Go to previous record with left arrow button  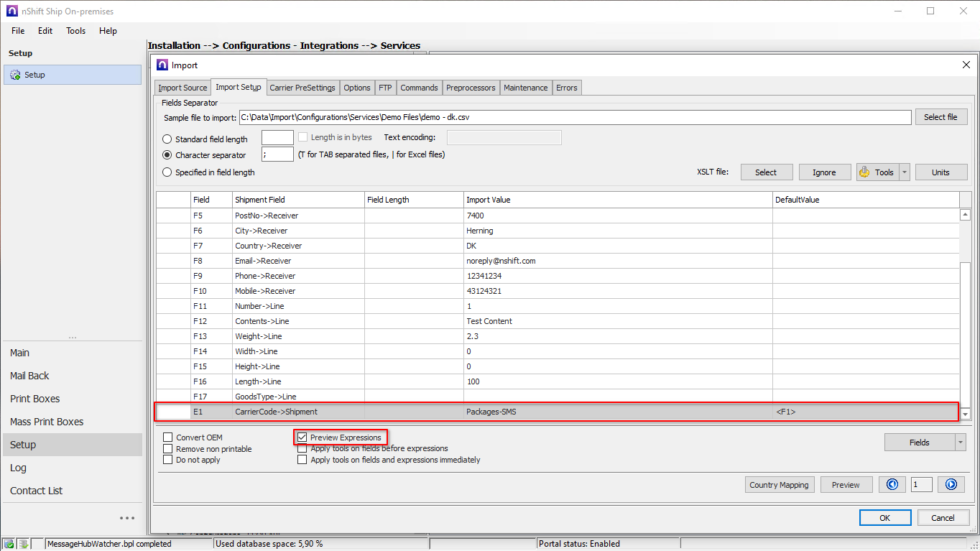click(892, 485)
